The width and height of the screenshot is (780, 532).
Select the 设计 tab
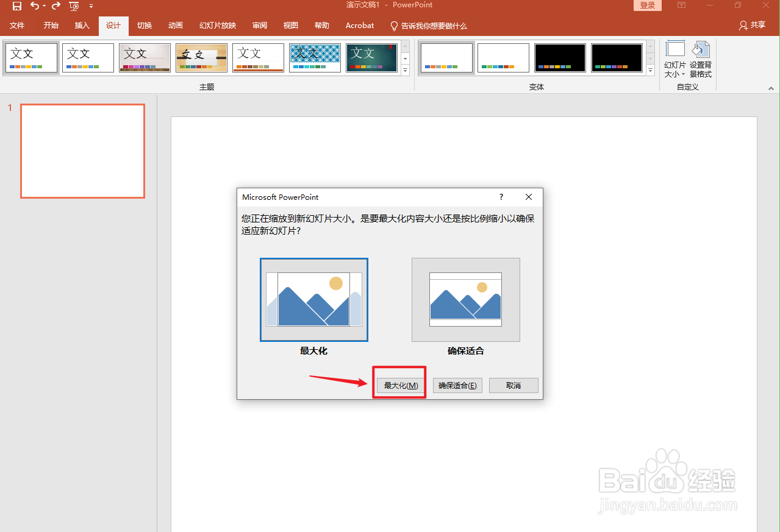click(113, 26)
